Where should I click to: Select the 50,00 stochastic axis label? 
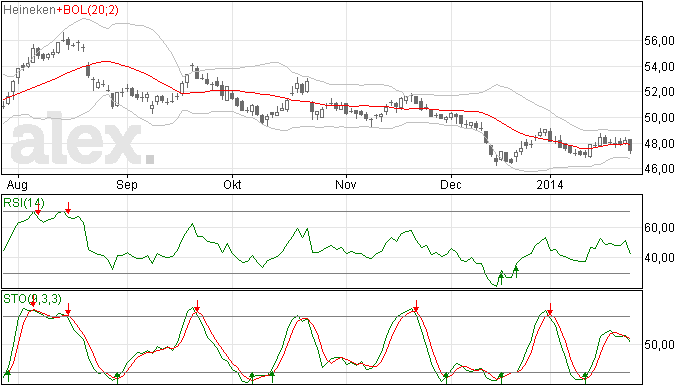pyautogui.click(x=659, y=345)
